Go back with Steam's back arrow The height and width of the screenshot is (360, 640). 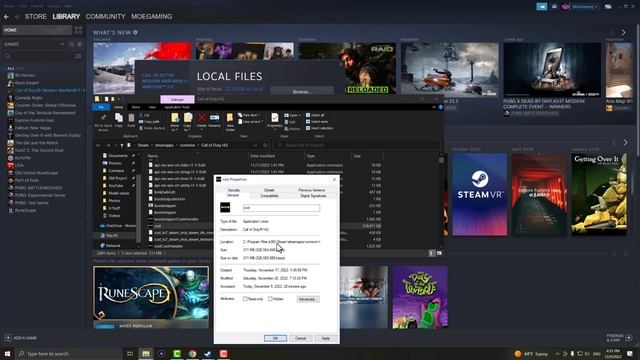pyautogui.click(x=6, y=17)
